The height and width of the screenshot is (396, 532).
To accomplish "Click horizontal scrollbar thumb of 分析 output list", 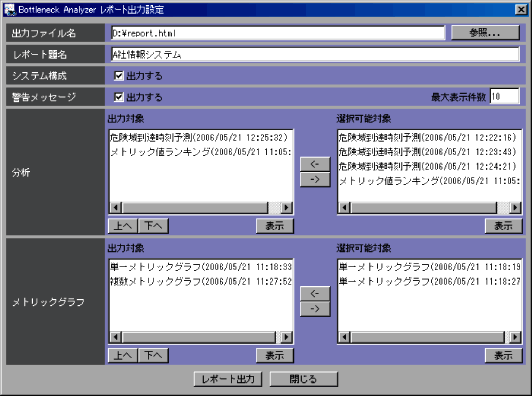I will click(195, 207).
